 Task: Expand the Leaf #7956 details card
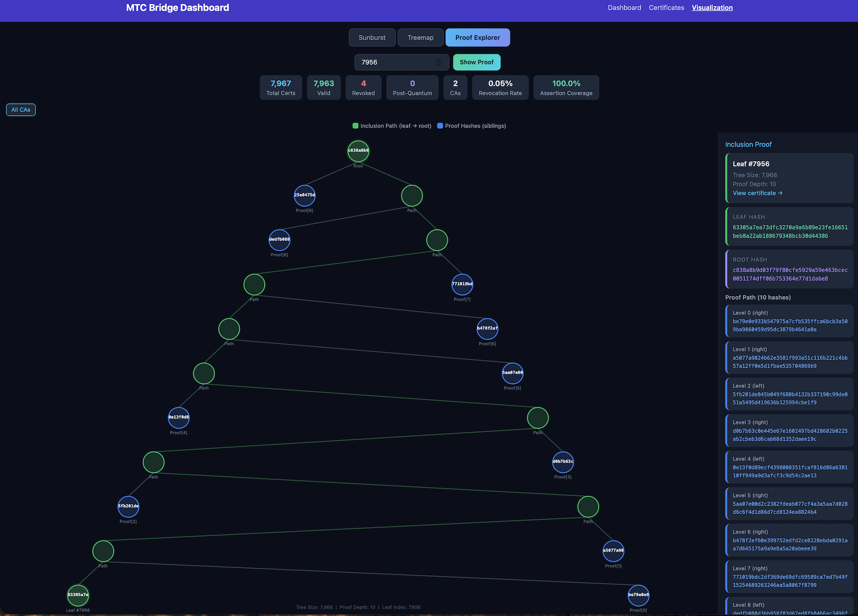(x=789, y=178)
